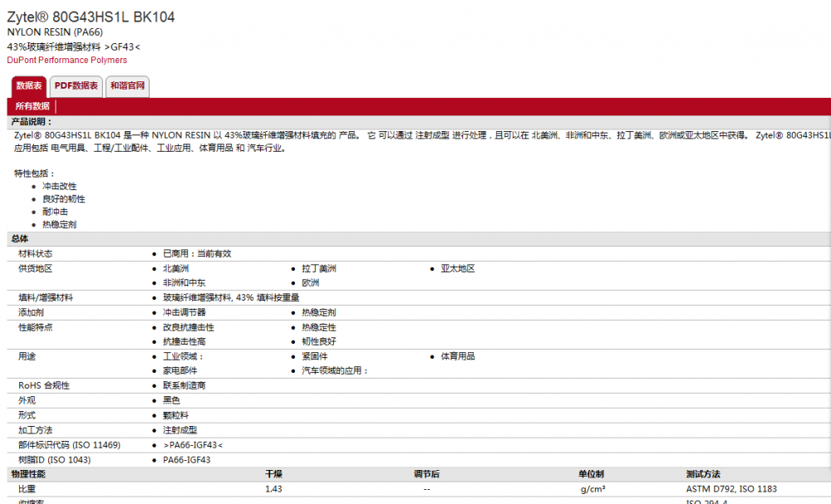This screenshot has width=831, height=504.
Task: Click 注射成型 in the 加工方法 row
Action: pyautogui.click(x=179, y=430)
